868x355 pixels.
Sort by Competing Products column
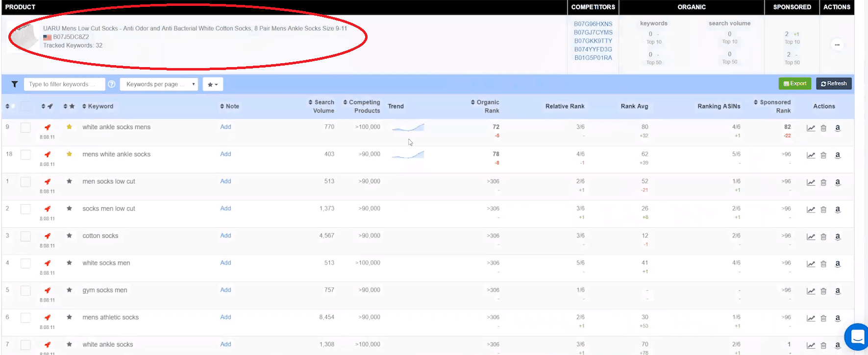coord(362,106)
